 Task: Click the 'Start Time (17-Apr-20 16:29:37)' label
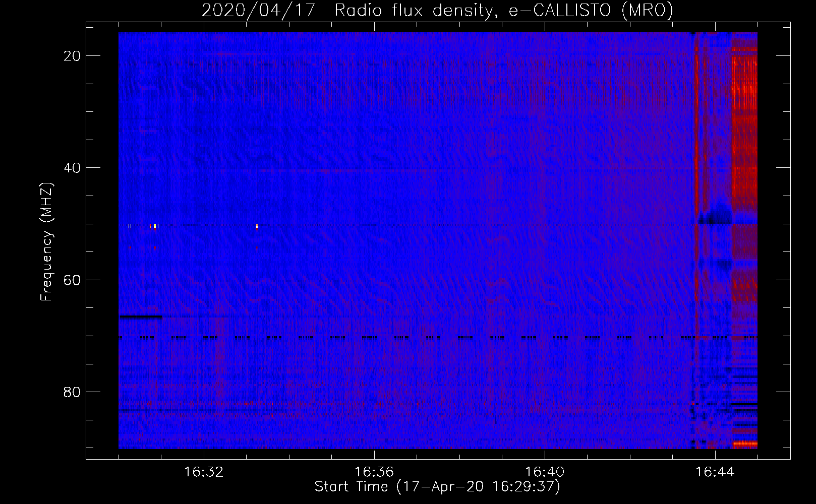pyautogui.click(x=437, y=487)
